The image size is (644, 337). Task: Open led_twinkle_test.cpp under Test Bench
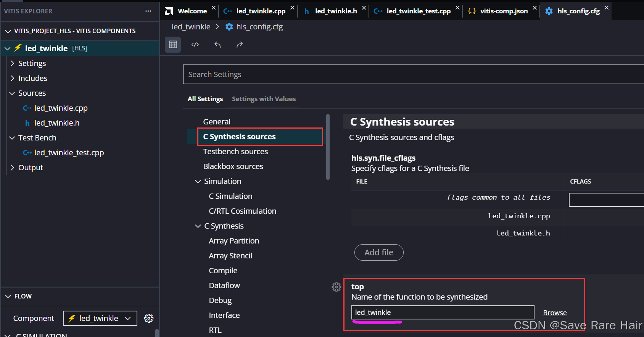coord(69,153)
